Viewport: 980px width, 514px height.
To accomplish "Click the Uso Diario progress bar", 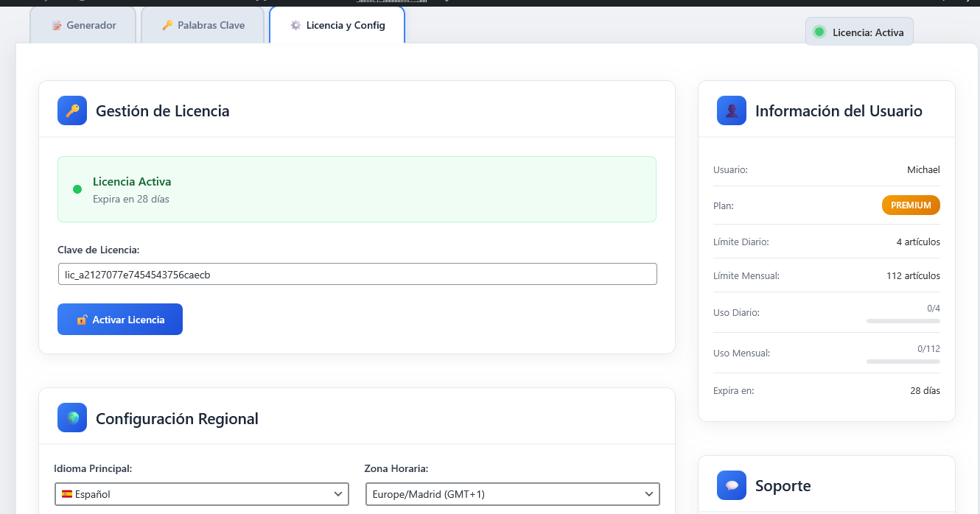I will (x=903, y=321).
